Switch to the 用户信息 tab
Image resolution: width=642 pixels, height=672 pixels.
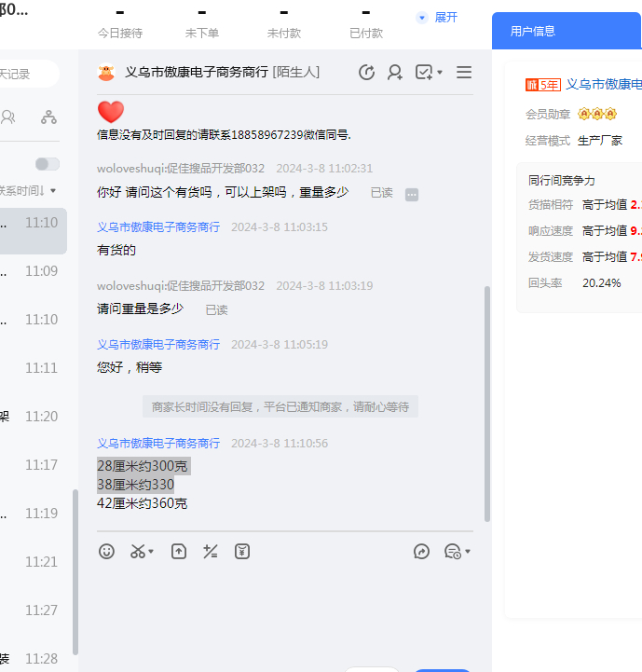[x=533, y=31]
